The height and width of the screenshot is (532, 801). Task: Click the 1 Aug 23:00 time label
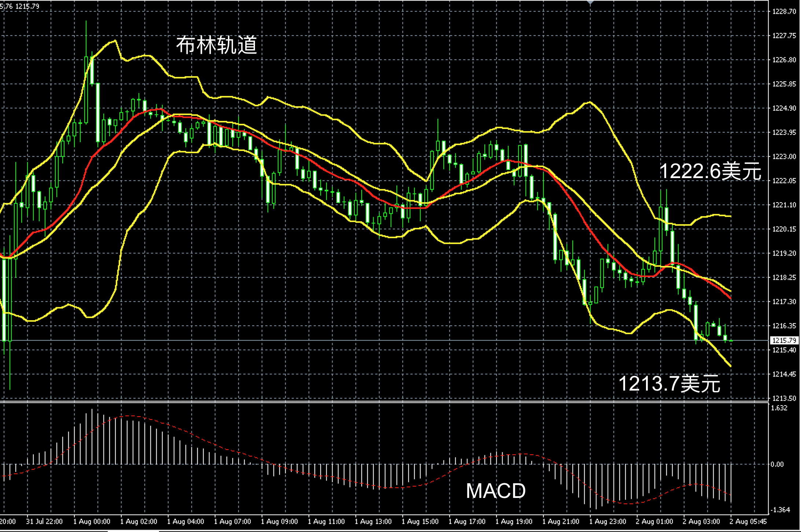pos(608,521)
